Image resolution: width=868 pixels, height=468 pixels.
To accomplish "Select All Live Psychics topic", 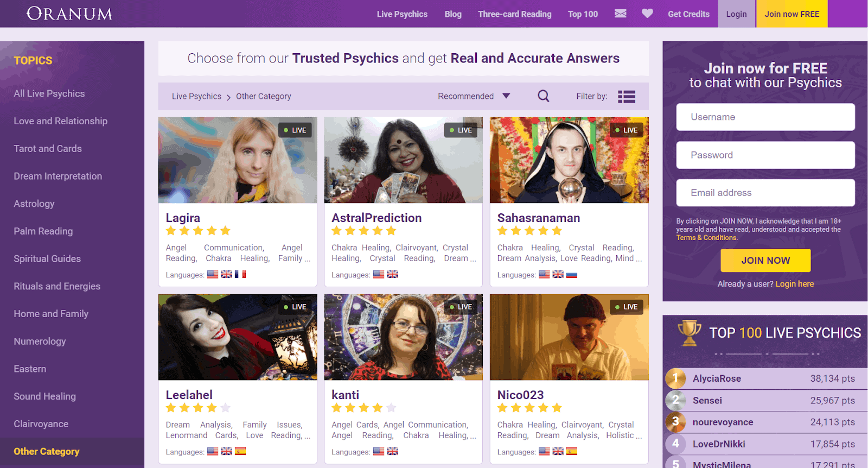I will 49,93.
